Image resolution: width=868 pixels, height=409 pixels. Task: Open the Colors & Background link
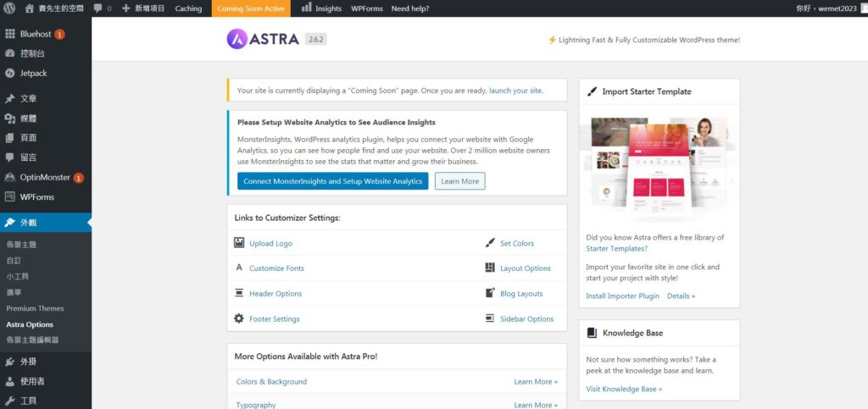[x=271, y=381]
